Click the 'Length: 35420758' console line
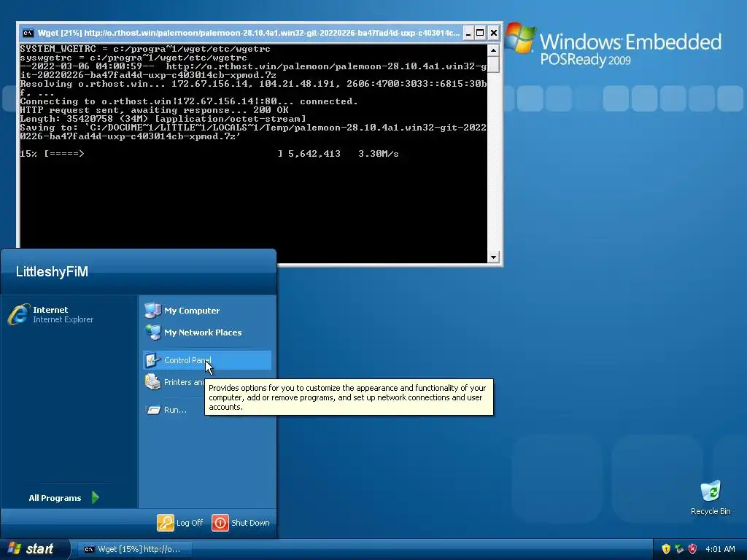The width and height of the screenshot is (747, 560). [163, 119]
